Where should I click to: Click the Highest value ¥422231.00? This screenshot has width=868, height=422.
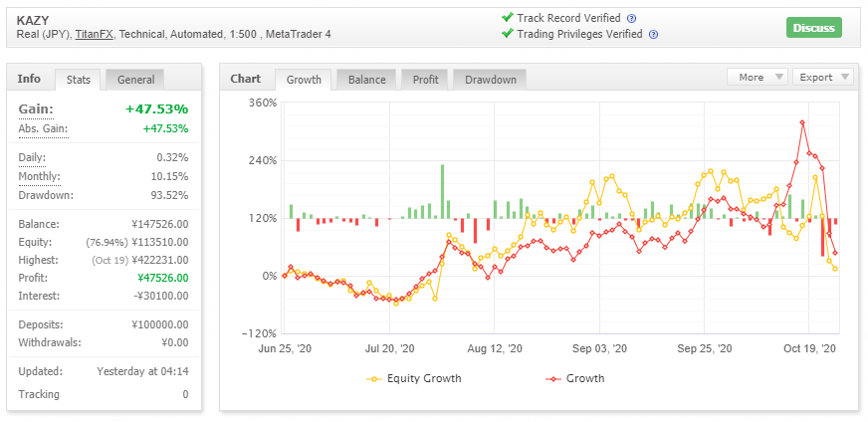160,260
